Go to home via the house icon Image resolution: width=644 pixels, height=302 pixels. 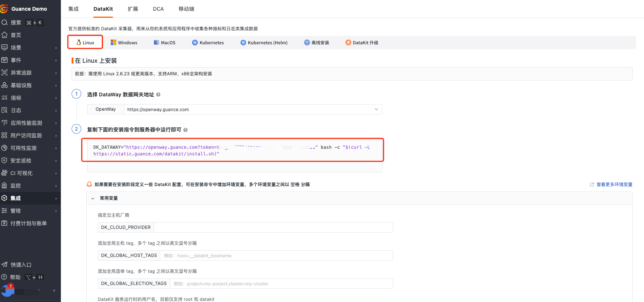coord(4,35)
